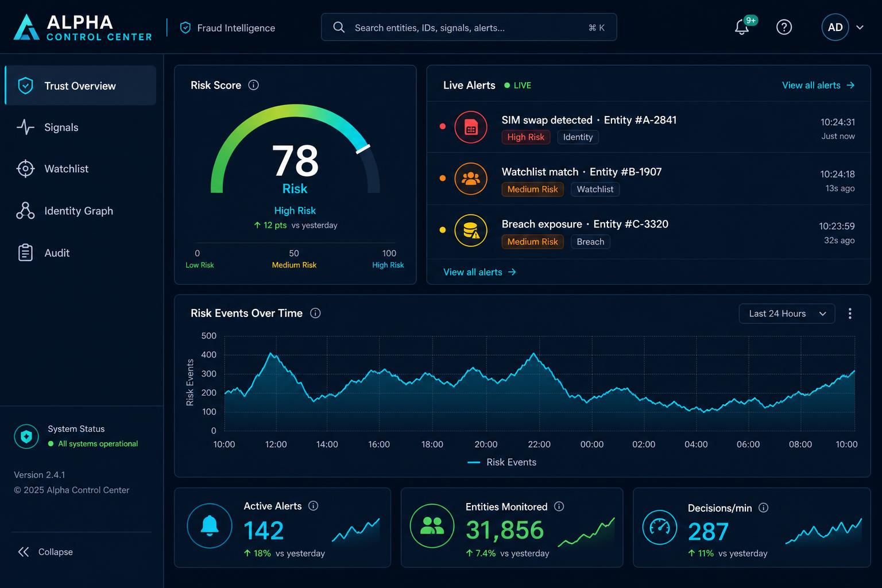Viewport: 882px width, 588px height.
Task: Click the Decisions/min speedometer icon
Action: coord(659,527)
